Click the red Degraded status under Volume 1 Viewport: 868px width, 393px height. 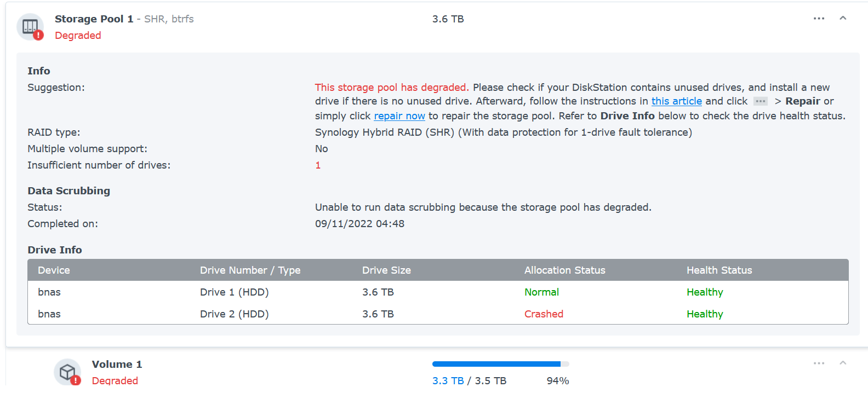[115, 380]
